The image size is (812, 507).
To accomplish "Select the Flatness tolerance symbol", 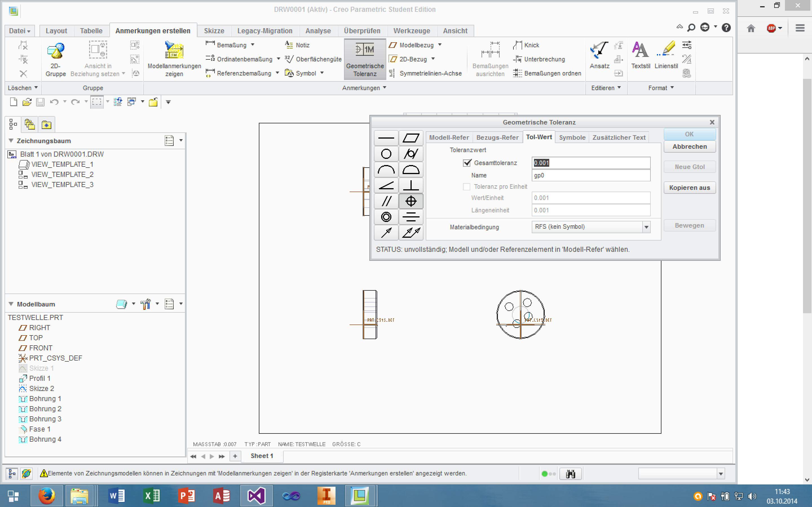I will pos(411,138).
